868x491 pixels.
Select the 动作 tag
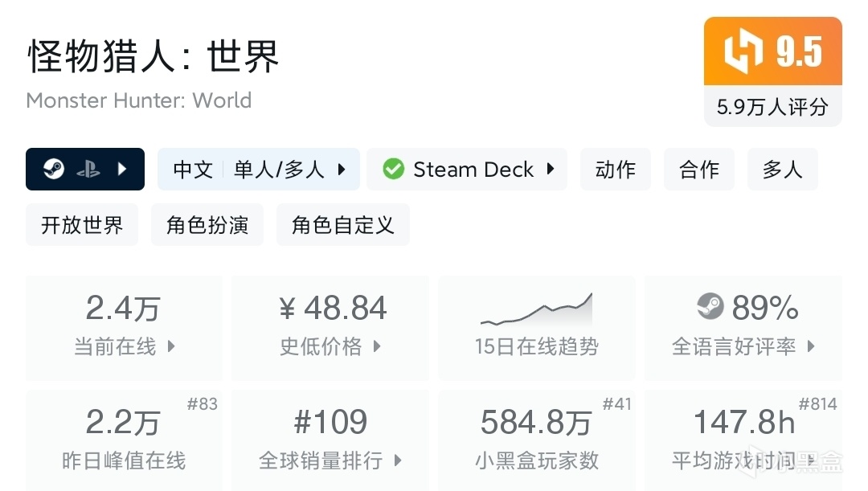[615, 170]
